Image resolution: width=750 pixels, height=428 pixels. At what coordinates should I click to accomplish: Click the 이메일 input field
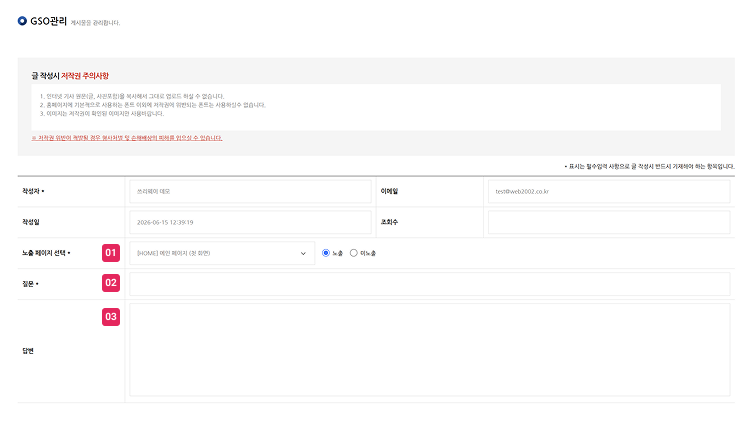click(609, 191)
